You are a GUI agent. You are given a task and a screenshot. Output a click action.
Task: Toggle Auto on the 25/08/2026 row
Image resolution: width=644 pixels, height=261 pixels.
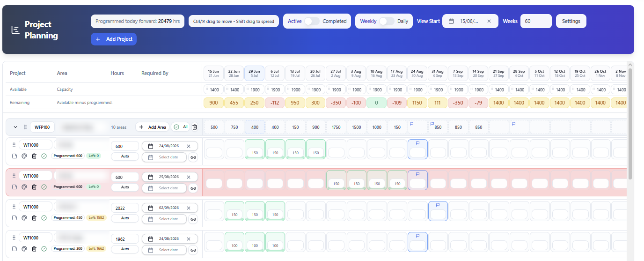coord(125,187)
